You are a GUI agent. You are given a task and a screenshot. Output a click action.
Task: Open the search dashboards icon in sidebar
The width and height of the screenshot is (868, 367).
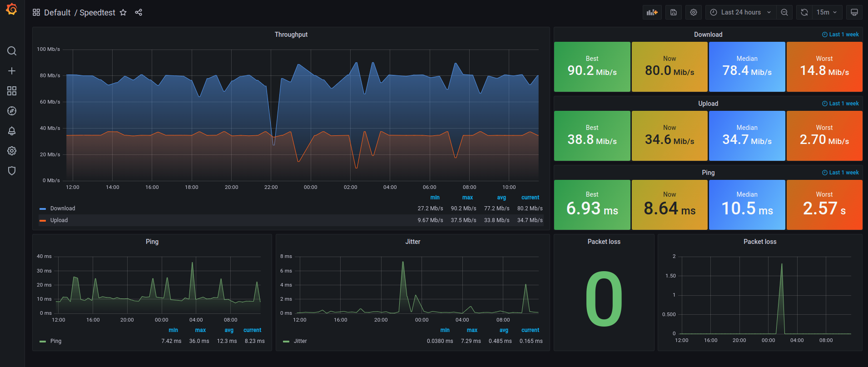[12, 51]
